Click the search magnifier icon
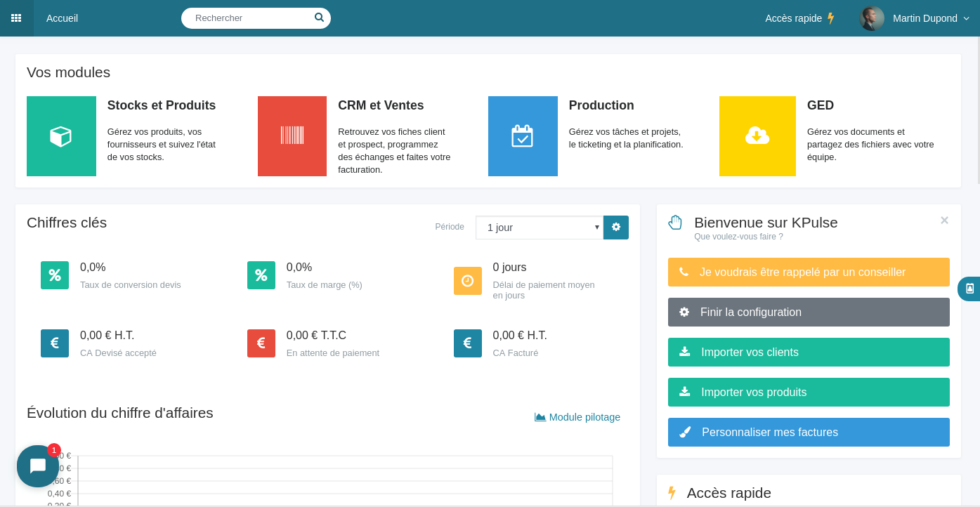The image size is (980, 507). coord(319,18)
